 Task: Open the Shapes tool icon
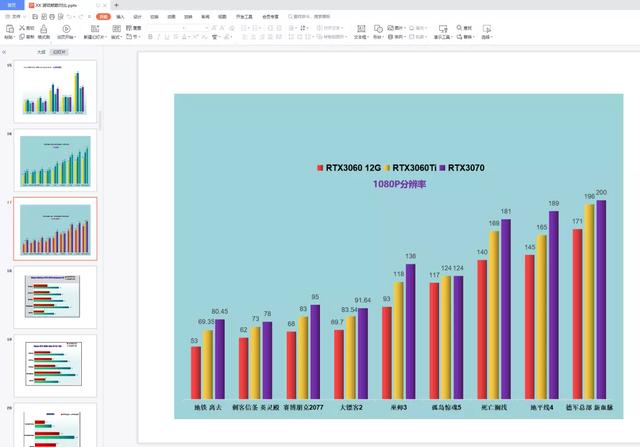(378, 29)
